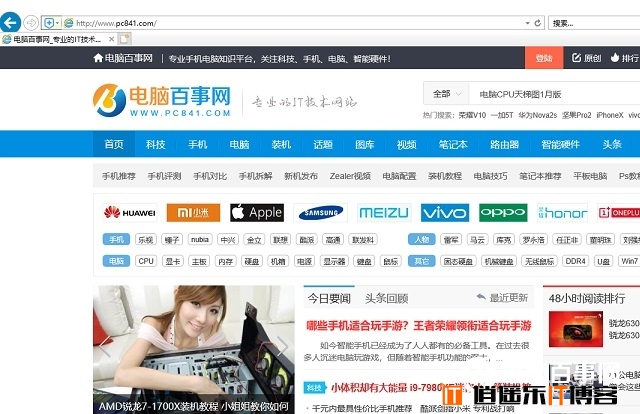Select 科技 in main navigation
This screenshot has width=640, height=414.
point(156,144)
